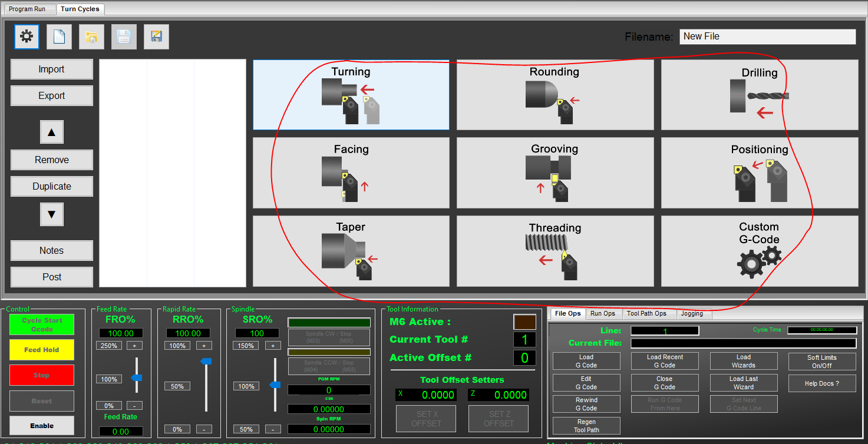Add a Taper cycle

[x=351, y=251]
